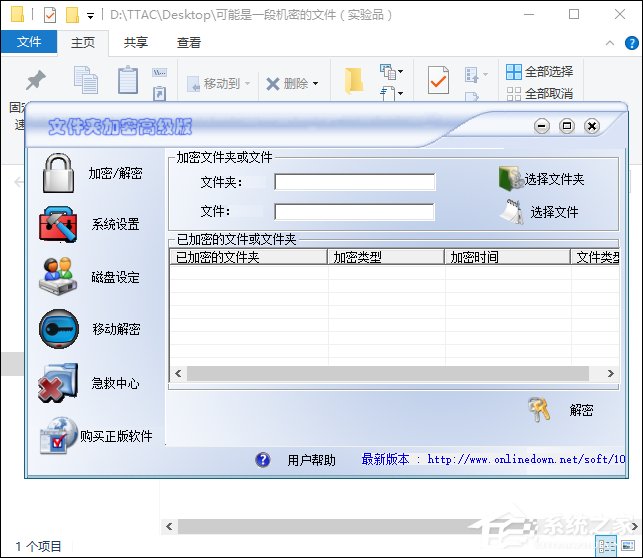Click 全部取消 in Explorer ribbon
This screenshot has width=643, height=558.
(549, 94)
